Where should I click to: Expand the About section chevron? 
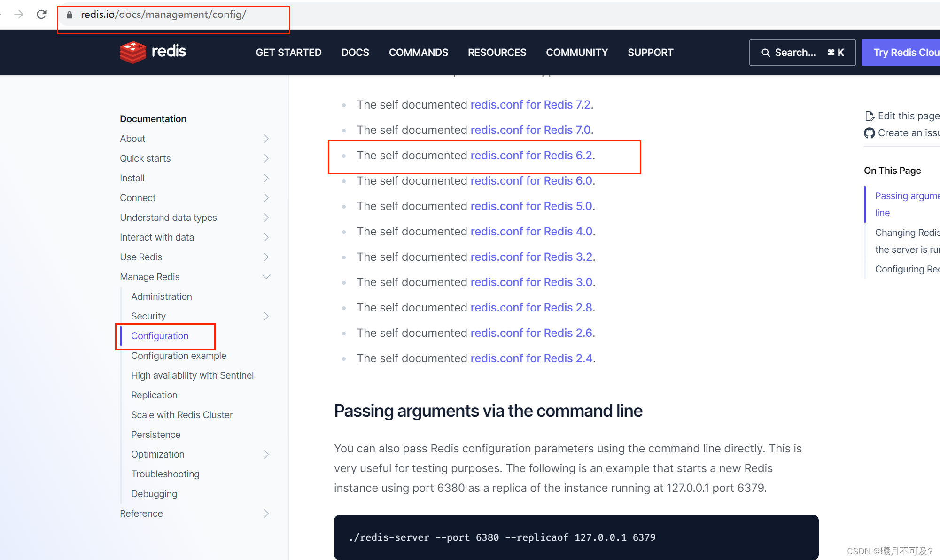tap(266, 139)
